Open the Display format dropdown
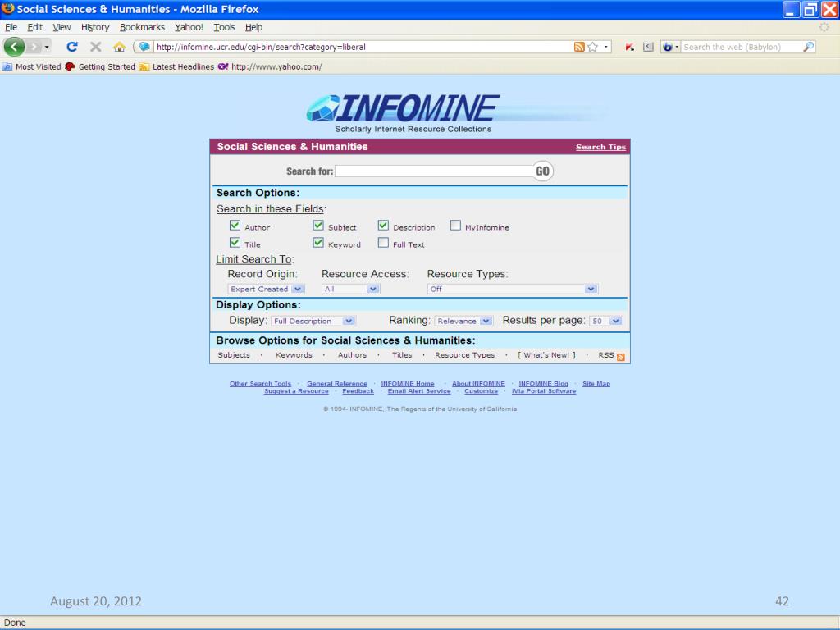 313,321
